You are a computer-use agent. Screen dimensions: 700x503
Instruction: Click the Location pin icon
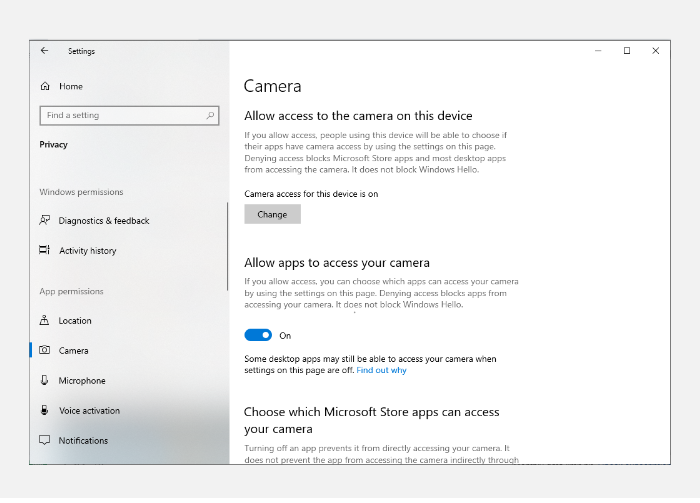44,320
